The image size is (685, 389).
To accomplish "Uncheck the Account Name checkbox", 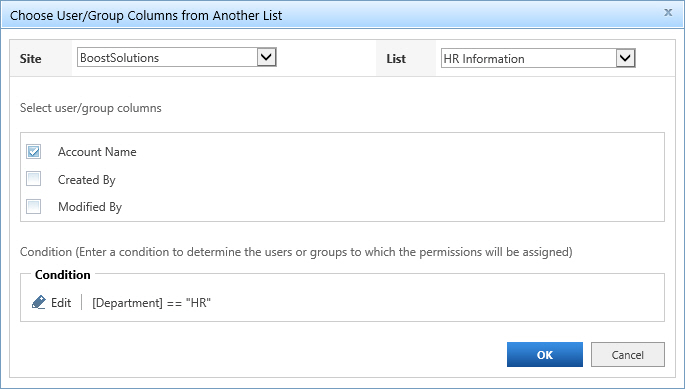I will pyautogui.click(x=34, y=152).
